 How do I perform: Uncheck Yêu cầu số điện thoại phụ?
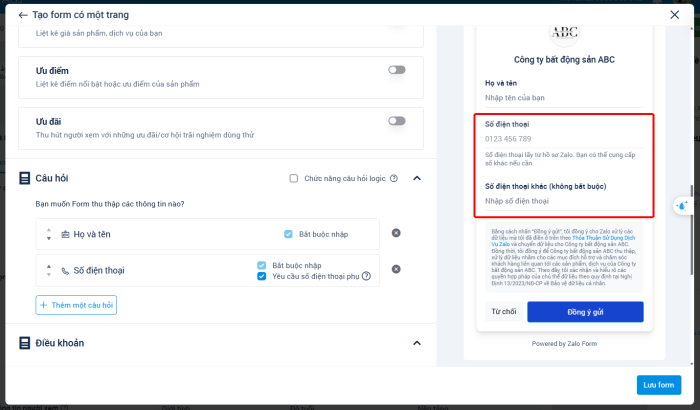tap(262, 276)
